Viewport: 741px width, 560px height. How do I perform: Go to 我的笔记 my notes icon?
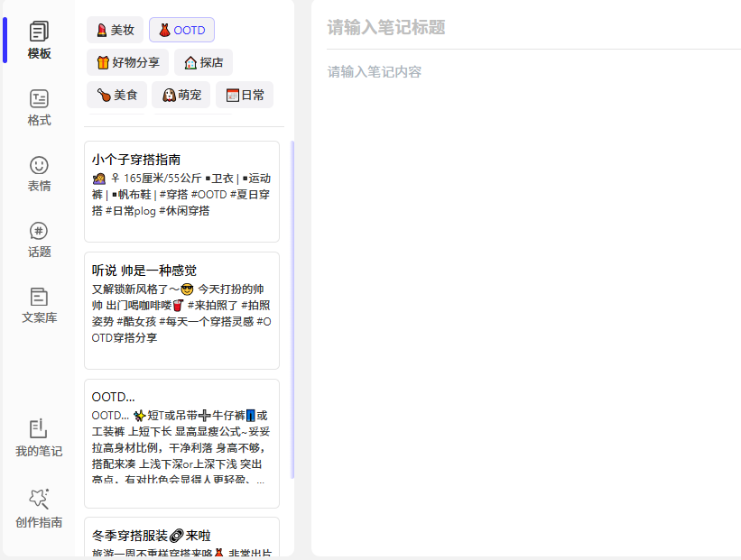coord(39,437)
